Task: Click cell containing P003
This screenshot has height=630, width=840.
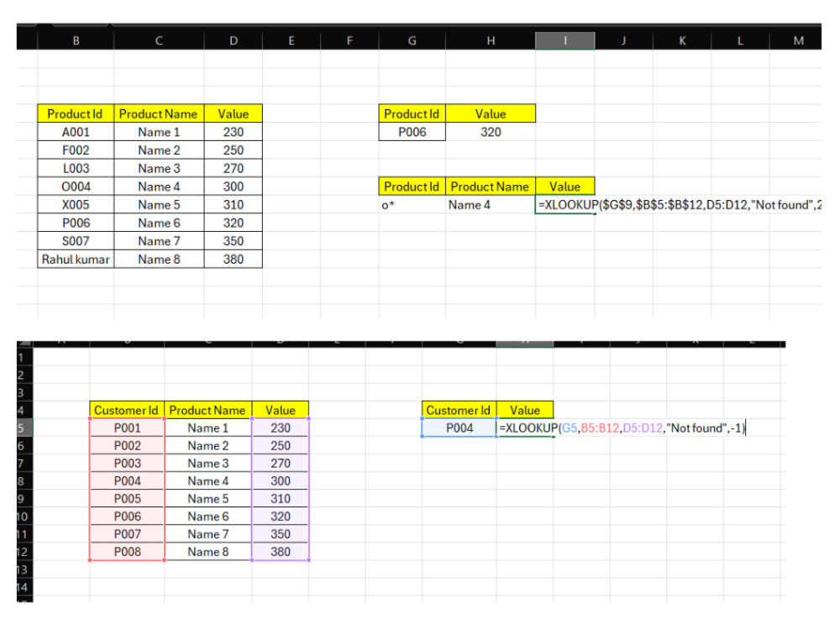Action: pyautogui.click(x=128, y=464)
